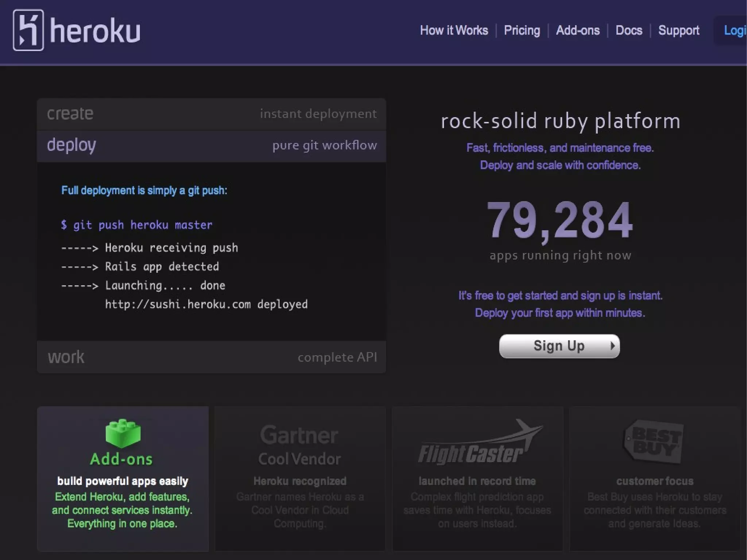Click the Gartner Cool Vendor logo
747x560 pixels.
pyautogui.click(x=299, y=445)
